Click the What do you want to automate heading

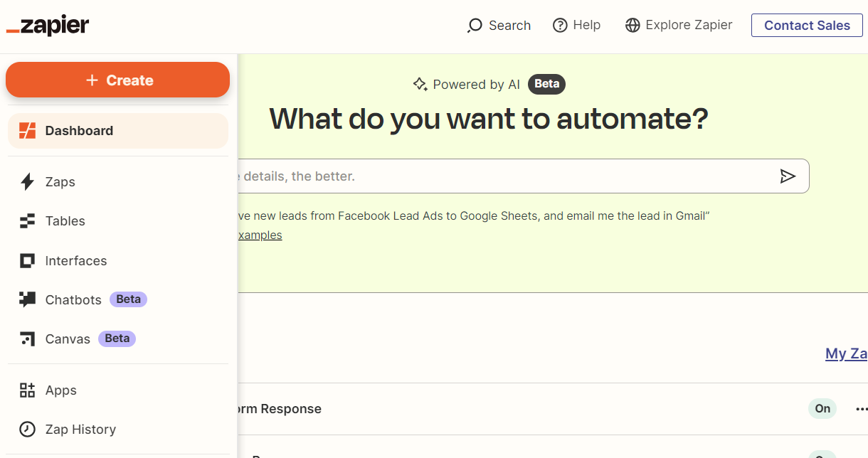(x=489, y=119)
